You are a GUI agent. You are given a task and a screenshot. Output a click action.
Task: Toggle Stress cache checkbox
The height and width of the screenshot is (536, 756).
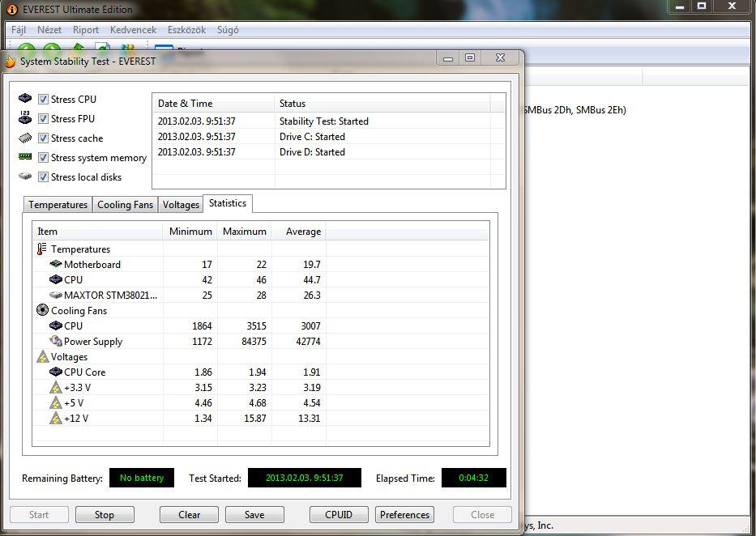(44, 138)
